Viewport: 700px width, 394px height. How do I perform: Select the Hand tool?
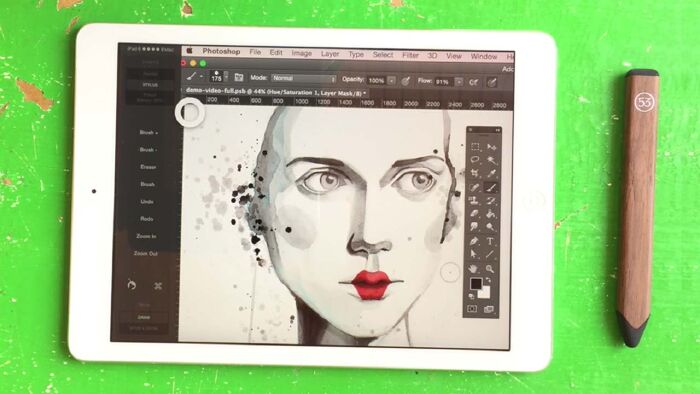click(474, 269)
